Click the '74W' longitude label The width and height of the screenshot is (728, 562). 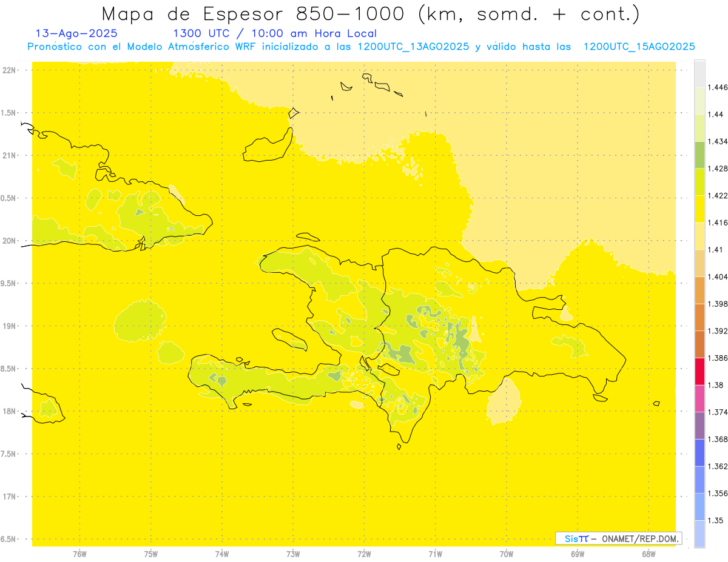pos(221,554)
